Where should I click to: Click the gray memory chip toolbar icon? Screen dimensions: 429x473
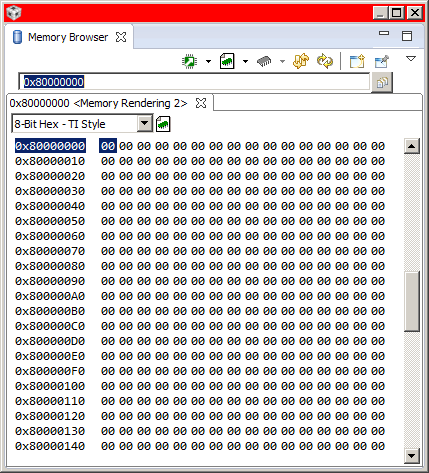point(264,61)
